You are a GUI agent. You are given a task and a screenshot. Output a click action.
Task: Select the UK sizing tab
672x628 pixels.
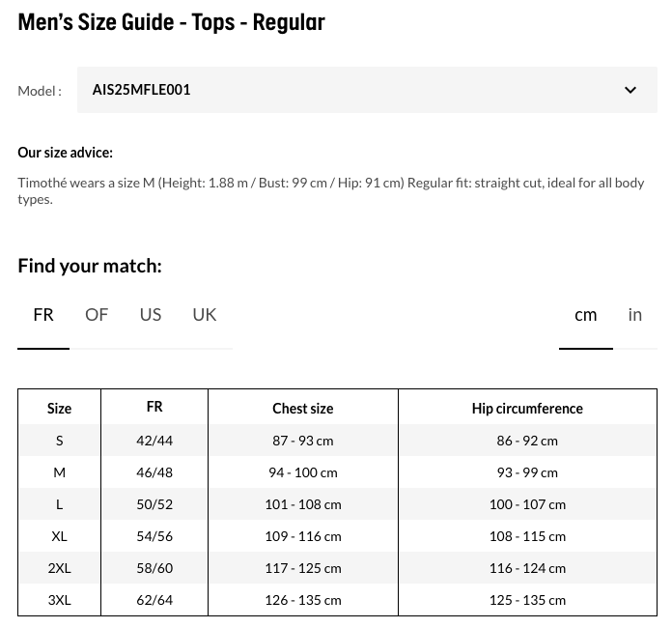point(205,315)
